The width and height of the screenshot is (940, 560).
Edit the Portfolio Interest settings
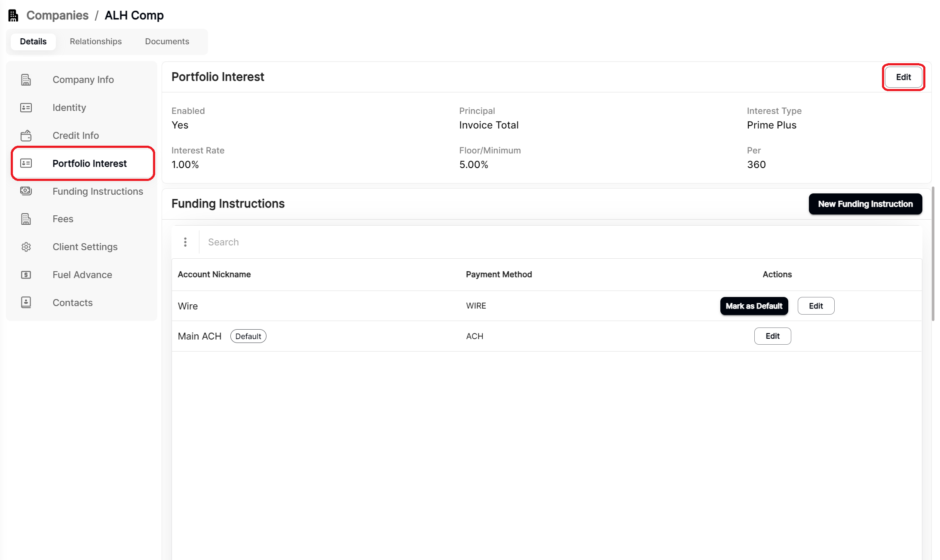pyautogui.click(x=903, y=77)
